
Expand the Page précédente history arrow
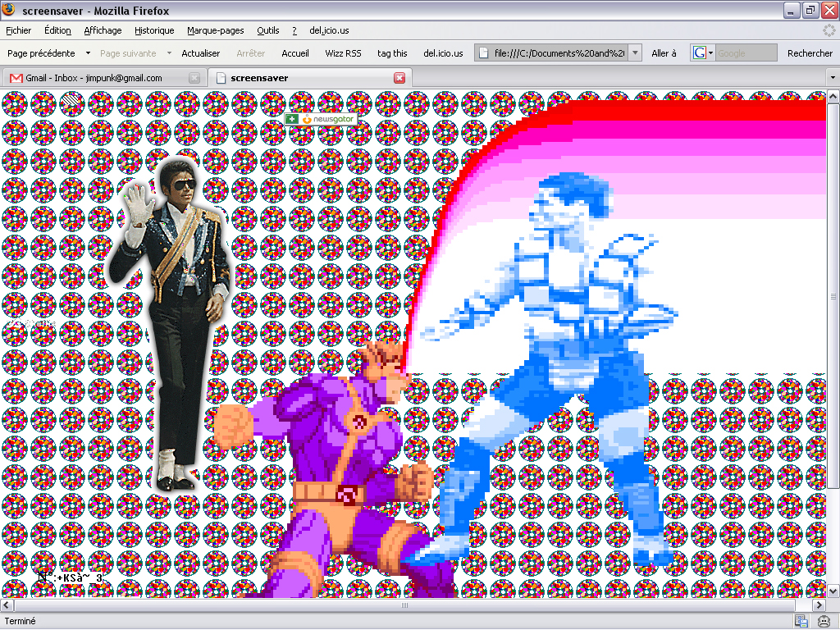[x=88, y=53]
